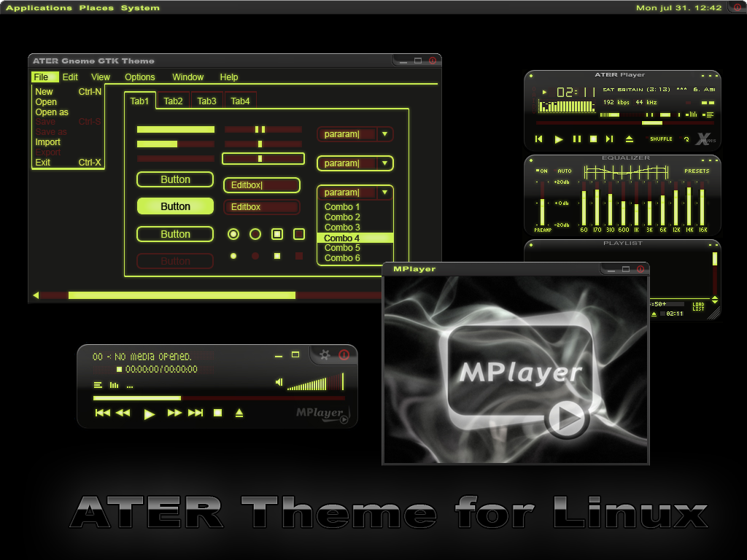This screenshot has width=747, height=560.
Task: Open the playlist icon in MPlayer controller
Action: point(98,385)
